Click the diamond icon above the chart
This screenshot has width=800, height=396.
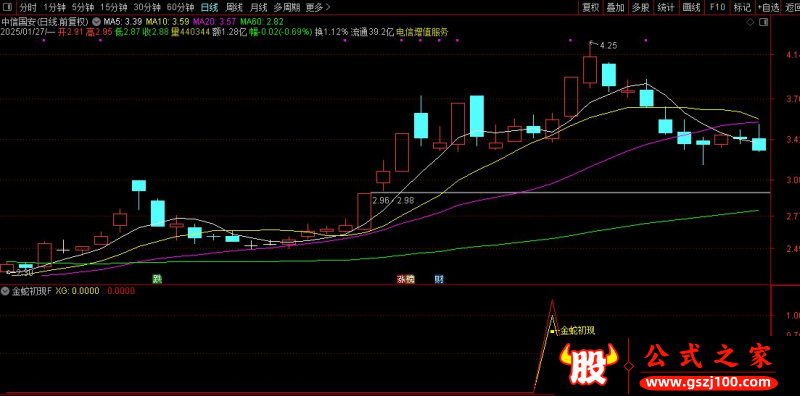pyautogui.click(x=750, y=22)
